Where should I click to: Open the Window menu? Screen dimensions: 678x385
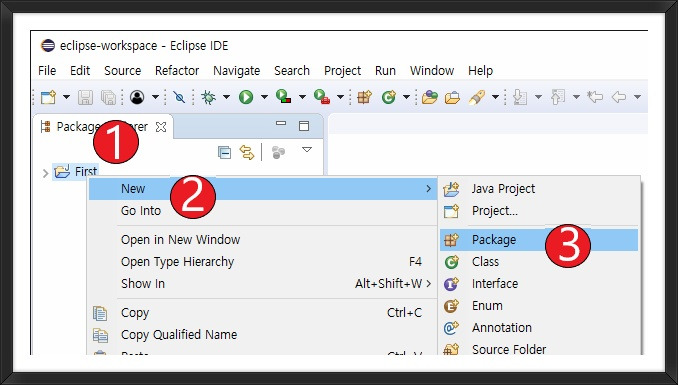point(432,71)
